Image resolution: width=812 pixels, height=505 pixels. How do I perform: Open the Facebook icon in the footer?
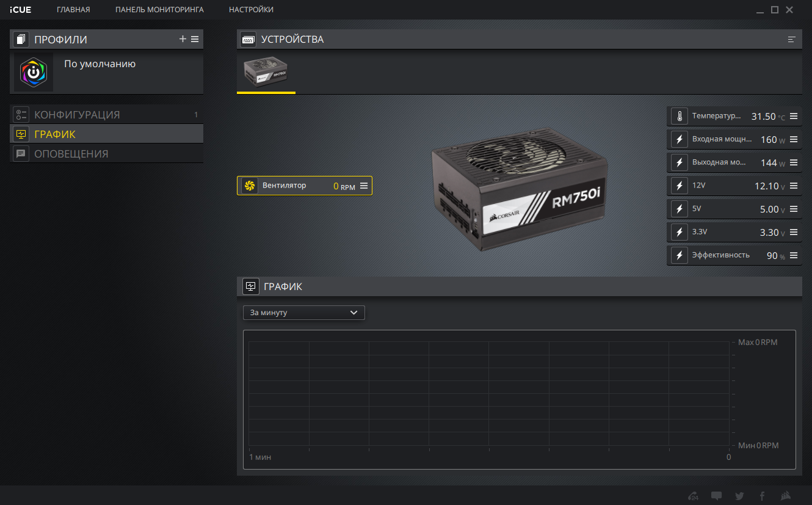[762, 496]
